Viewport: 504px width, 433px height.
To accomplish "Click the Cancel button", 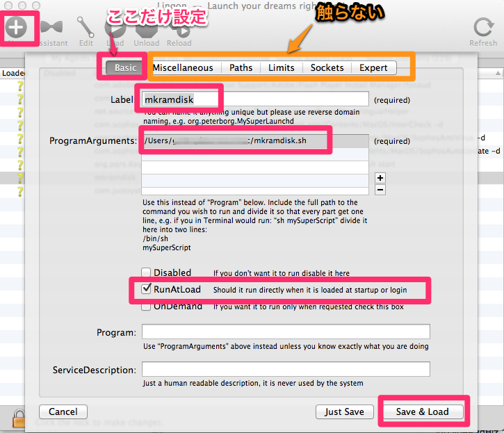I will (63, 411).
